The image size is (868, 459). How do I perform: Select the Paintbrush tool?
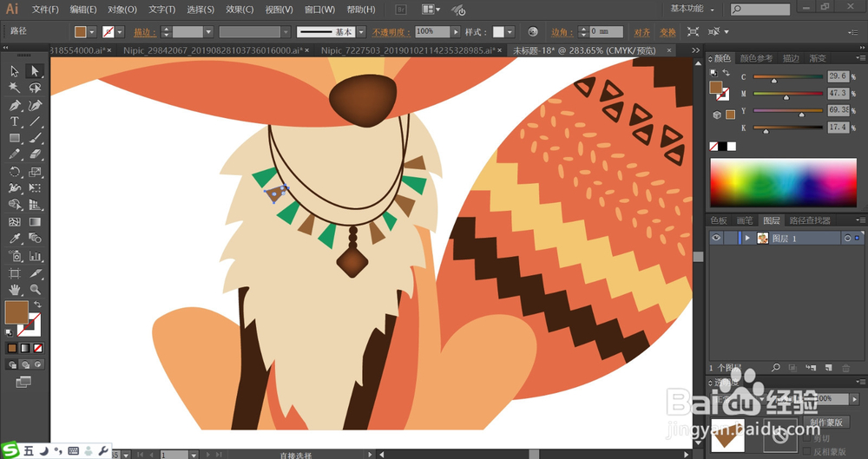coord(35,138)
